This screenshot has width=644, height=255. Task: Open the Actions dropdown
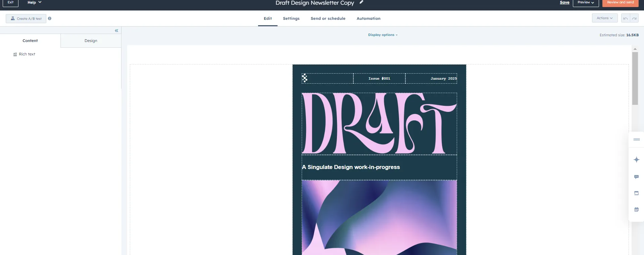click(x=605, y=18)
